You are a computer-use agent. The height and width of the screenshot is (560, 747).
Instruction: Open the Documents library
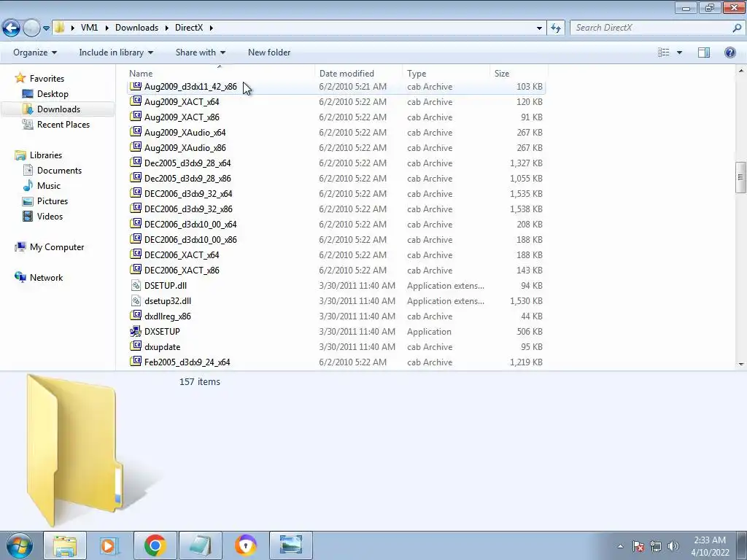59,171
